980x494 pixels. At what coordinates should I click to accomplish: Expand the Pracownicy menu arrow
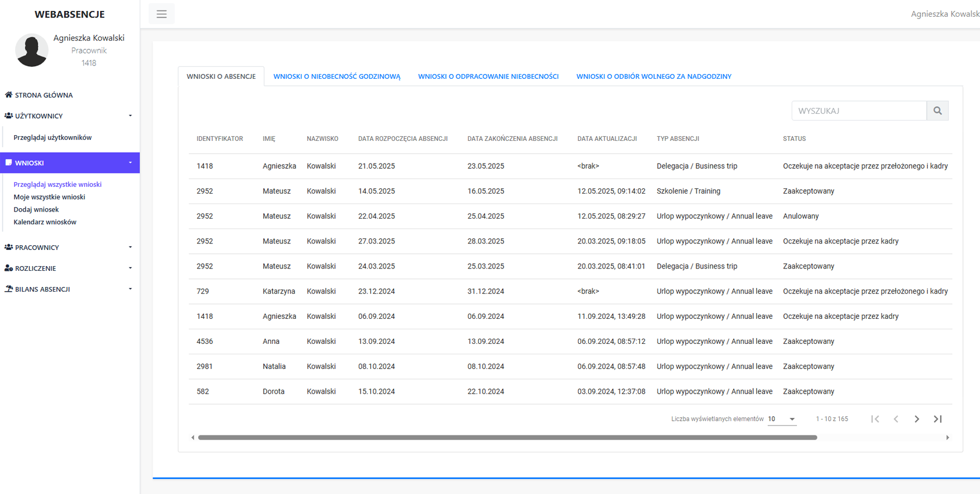(130, 248)
